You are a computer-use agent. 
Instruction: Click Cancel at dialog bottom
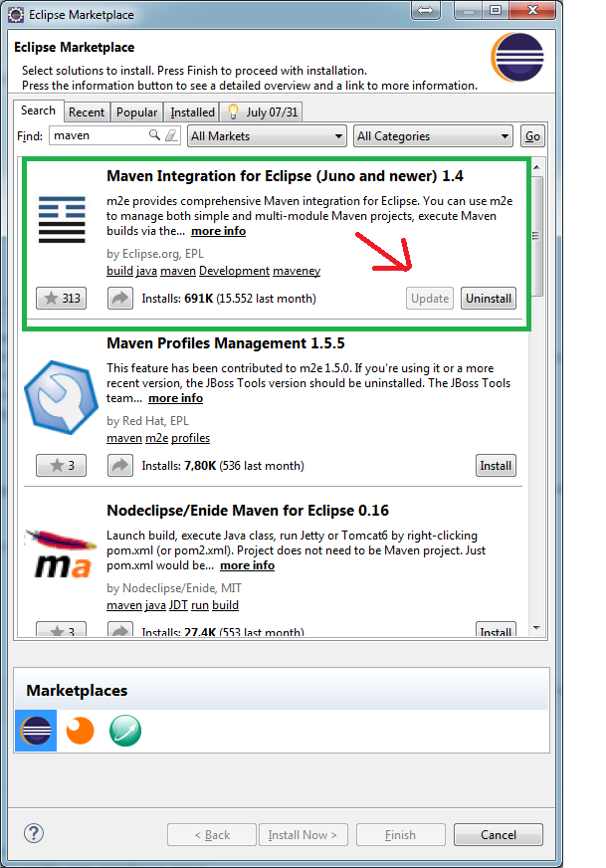(x=499, y=835)
